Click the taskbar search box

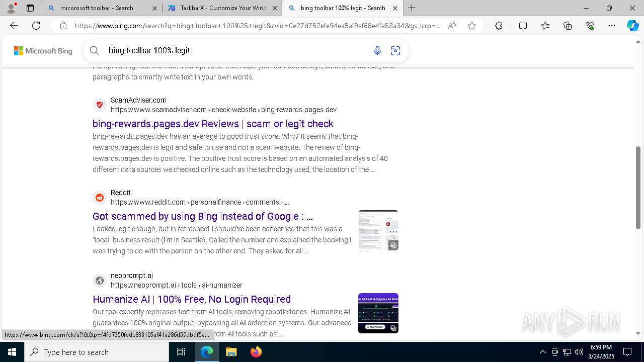pyautogui.click(x=97, y=352)
